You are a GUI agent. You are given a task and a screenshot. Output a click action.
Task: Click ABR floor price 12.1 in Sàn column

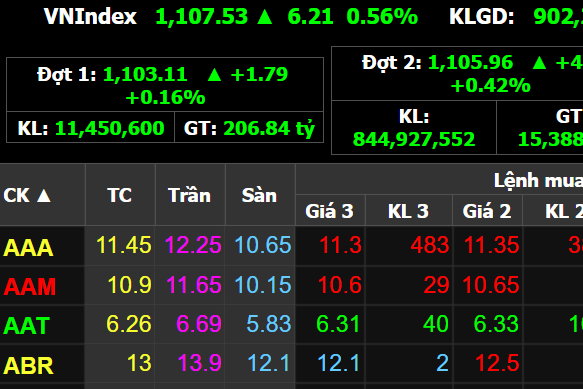[x=268, y=363]
